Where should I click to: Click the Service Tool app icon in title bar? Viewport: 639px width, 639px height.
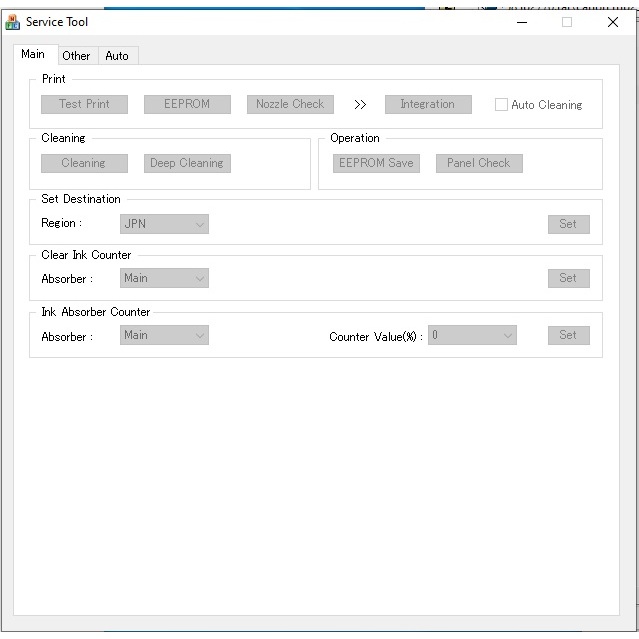12,22
